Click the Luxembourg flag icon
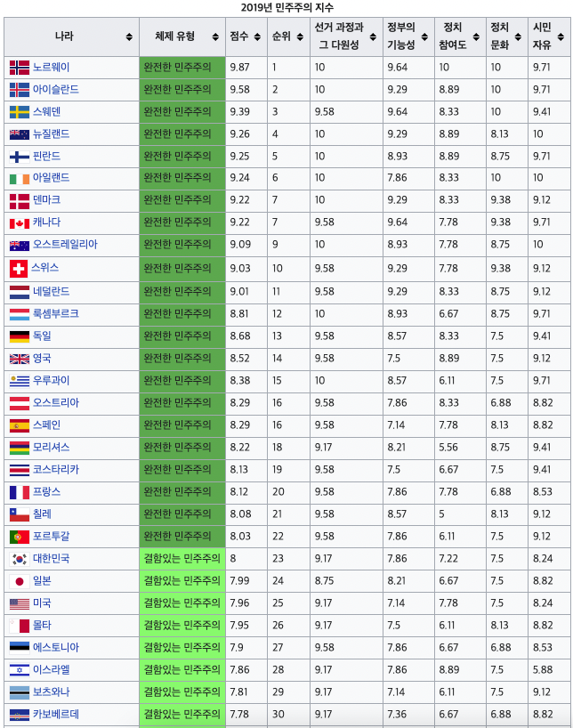The width and height of the screenshot is (573, 728). pyautogui.click(x=19, y=314)
